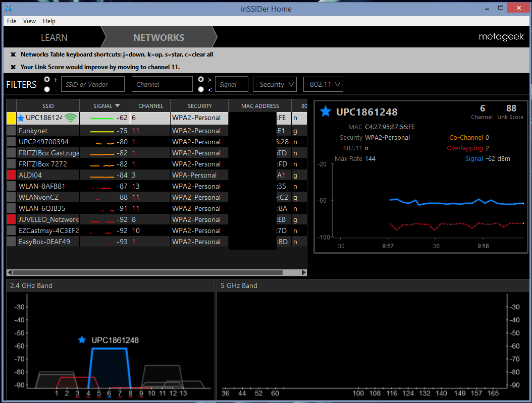Select the Funkynet network row
This screenshot has height=403, width=532.
pos(157,131)
